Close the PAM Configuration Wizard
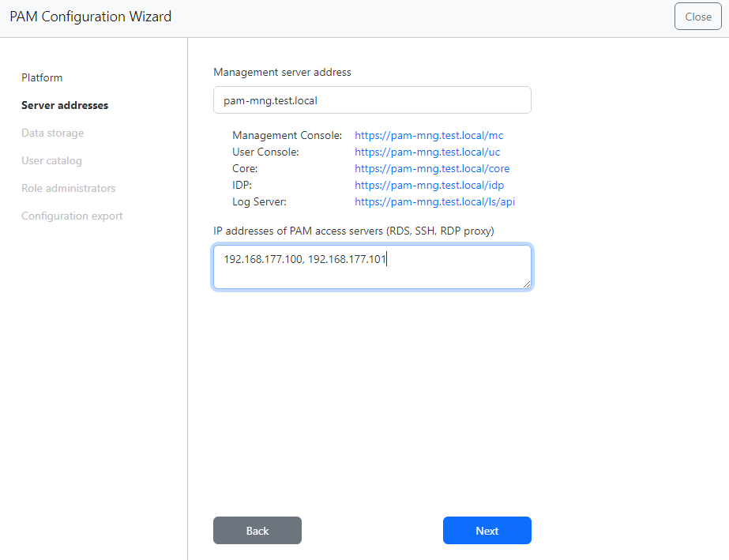Viewport: 729px width, 560px height. pos(697,17)
